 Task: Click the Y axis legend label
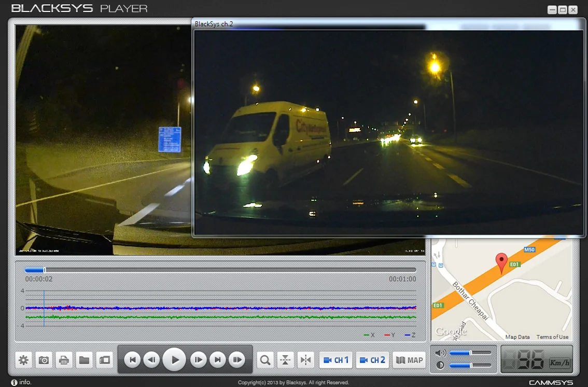click(390, 335)
